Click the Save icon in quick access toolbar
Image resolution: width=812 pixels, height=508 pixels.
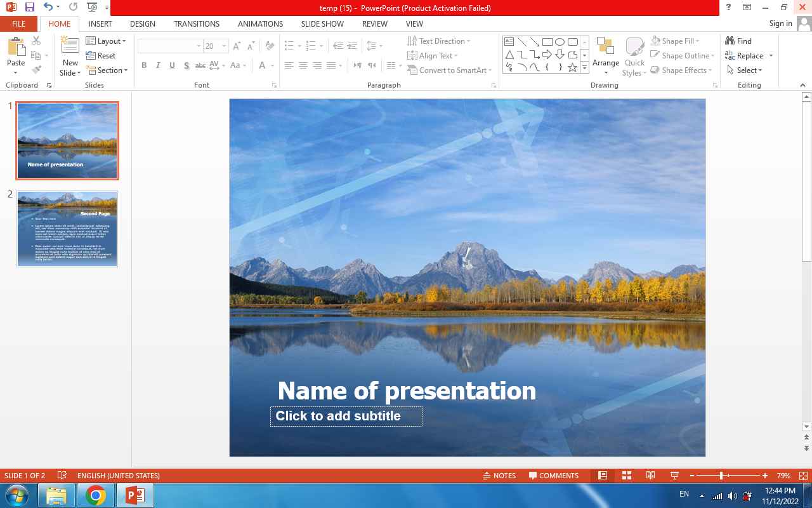(x=30, y=8)
